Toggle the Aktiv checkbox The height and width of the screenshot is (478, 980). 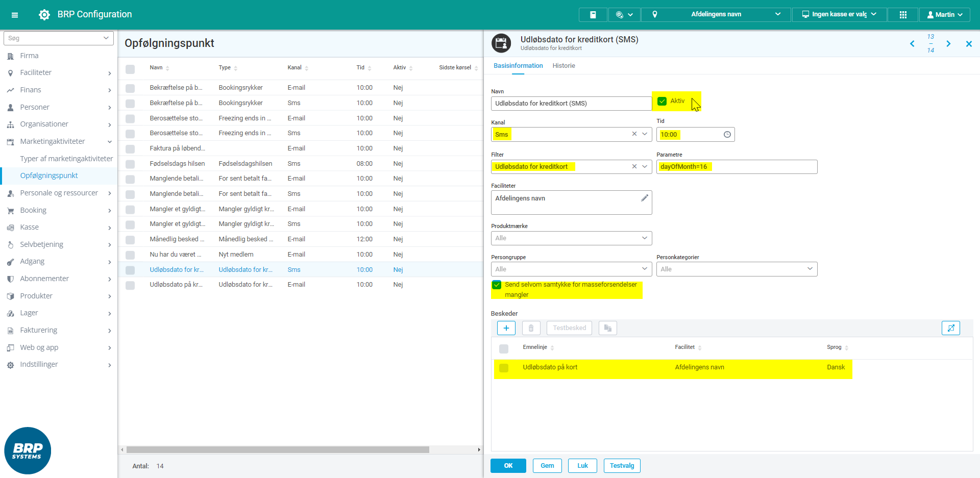pos(662,101)
